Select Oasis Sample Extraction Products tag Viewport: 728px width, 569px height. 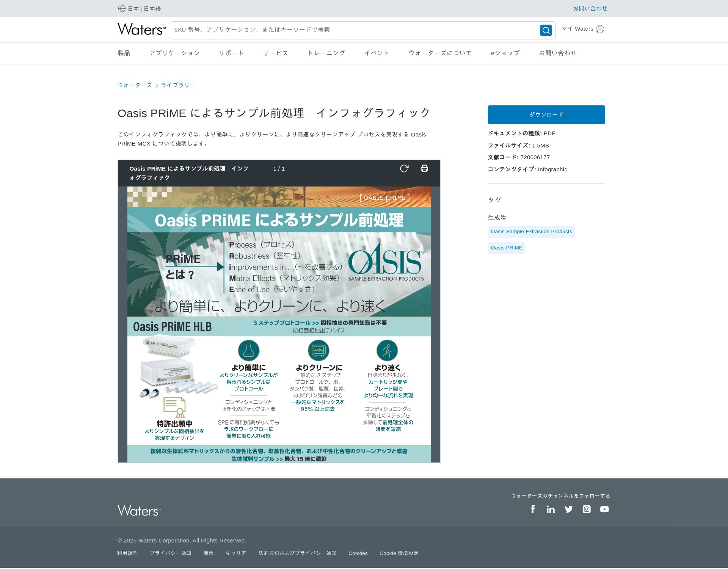pos(532,232)
